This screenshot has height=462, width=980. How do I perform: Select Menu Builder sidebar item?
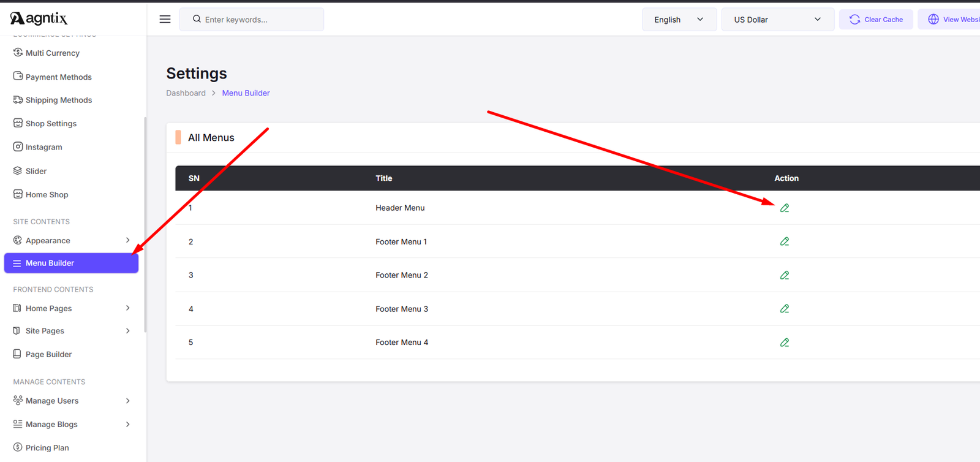click(71, 263)
